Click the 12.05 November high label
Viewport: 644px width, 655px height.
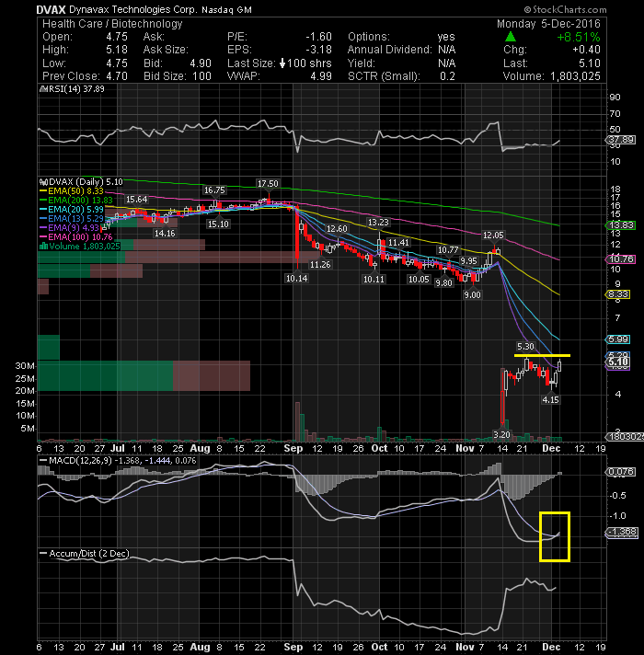(493, 236)
